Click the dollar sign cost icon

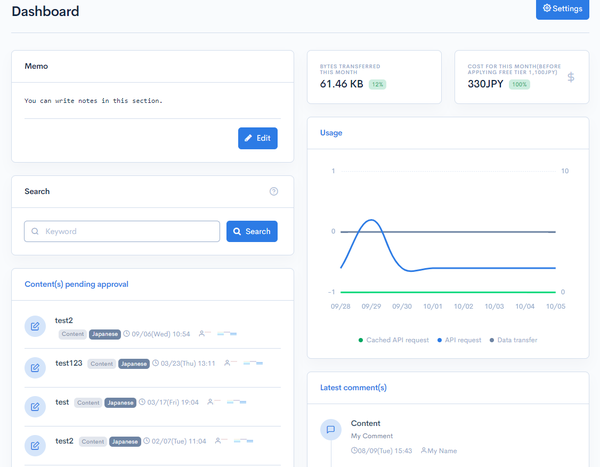(571, 77)
